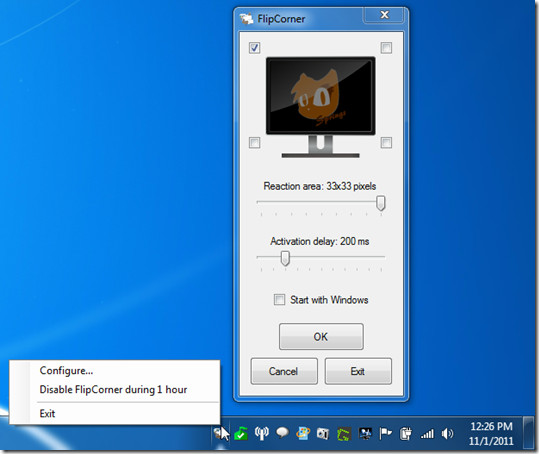Select Disable FlipCorner during 1 hour
Viewport: 539px width, 454px height.
pyautogui.click(x=113, y=390)
